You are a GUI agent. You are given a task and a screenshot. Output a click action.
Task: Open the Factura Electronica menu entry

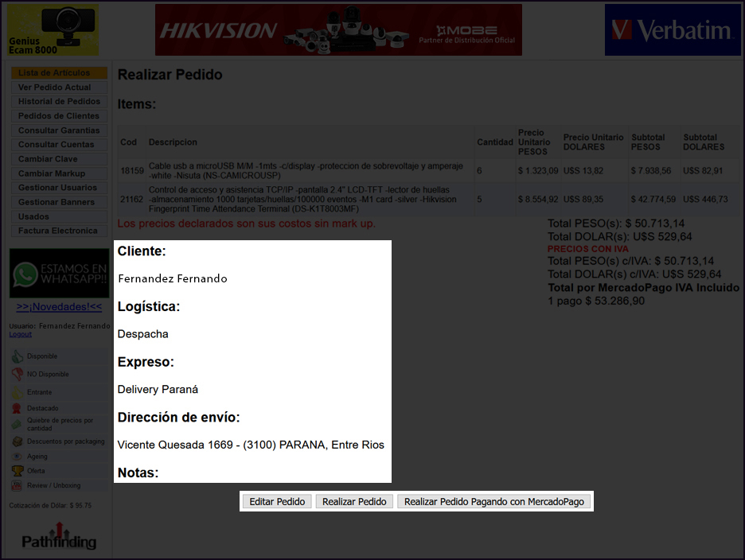pos(59,231)
